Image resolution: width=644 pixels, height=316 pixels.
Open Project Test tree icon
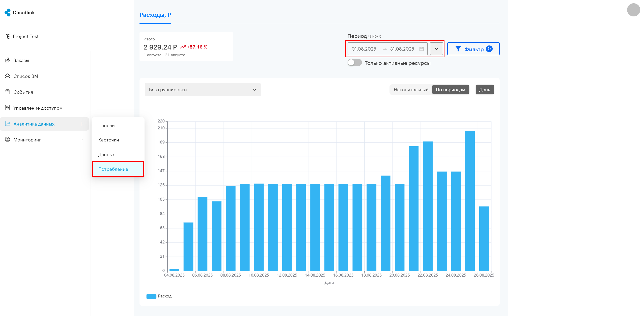click(x=8, y=36)
